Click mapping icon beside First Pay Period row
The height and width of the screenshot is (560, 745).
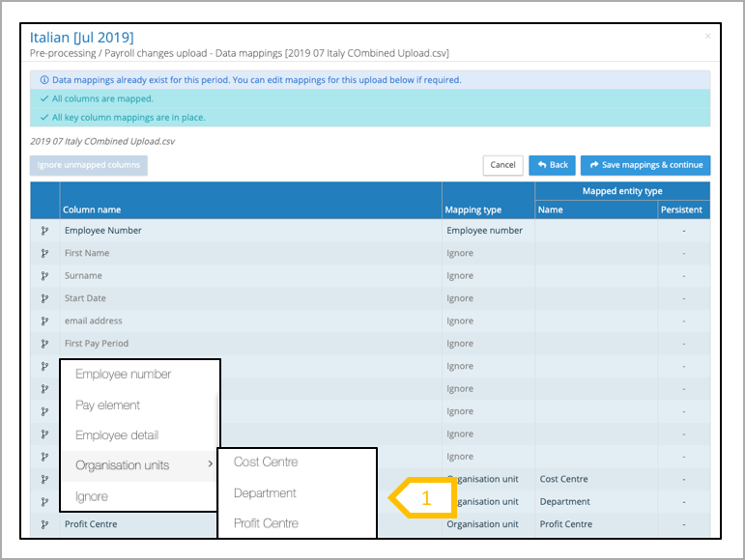pos(44,344)
